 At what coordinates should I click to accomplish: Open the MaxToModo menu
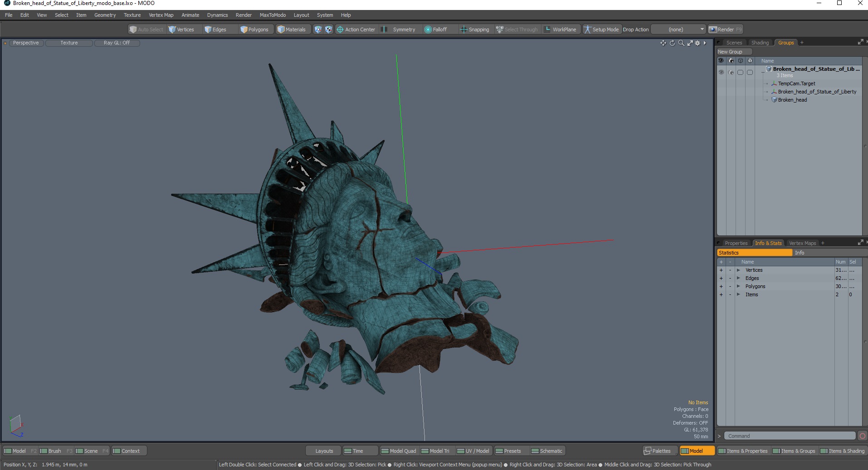(x=273, y=15)
